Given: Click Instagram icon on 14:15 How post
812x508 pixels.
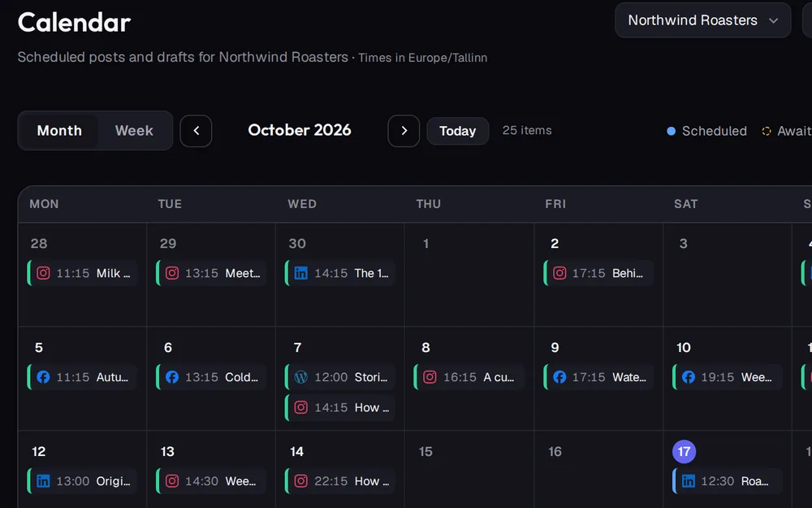Looking at the screenshot, I should click(x=301, y=407).
